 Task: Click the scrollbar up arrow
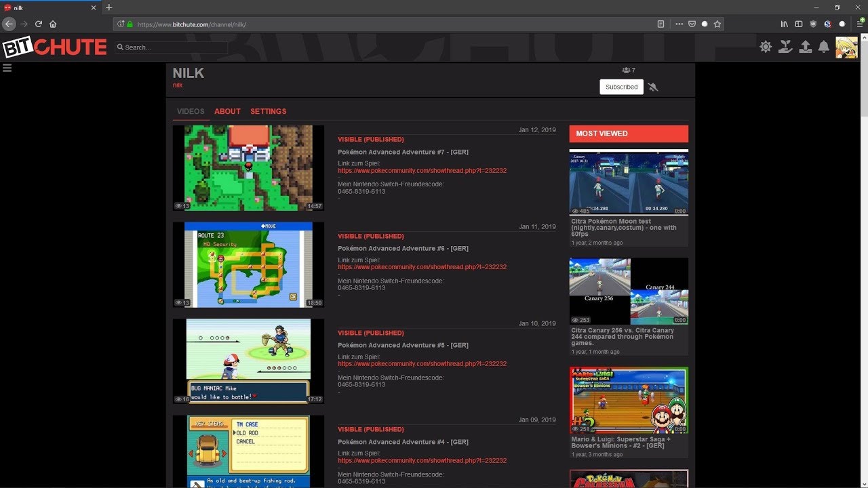(863, 36)
